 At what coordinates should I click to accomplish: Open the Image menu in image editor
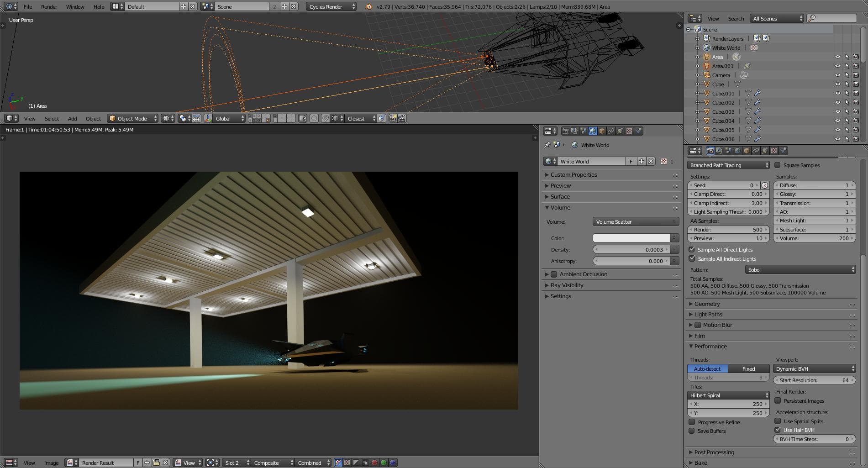point(51,463)
